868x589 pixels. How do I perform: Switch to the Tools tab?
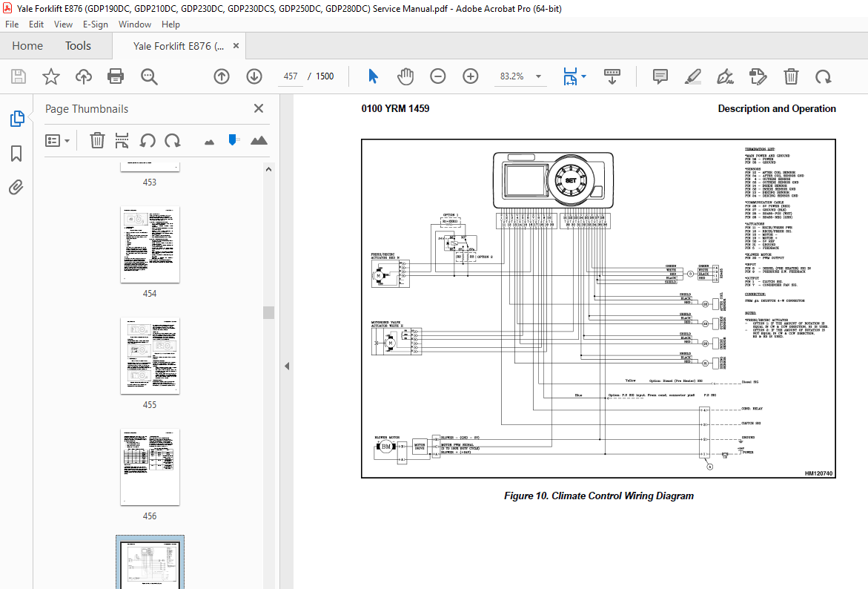pos(78,46)
